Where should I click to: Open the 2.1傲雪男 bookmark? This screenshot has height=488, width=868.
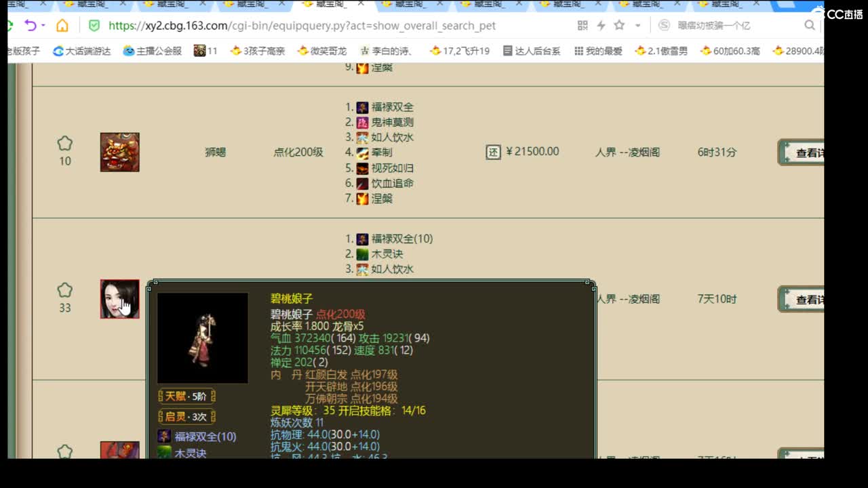tap(661, 51)
